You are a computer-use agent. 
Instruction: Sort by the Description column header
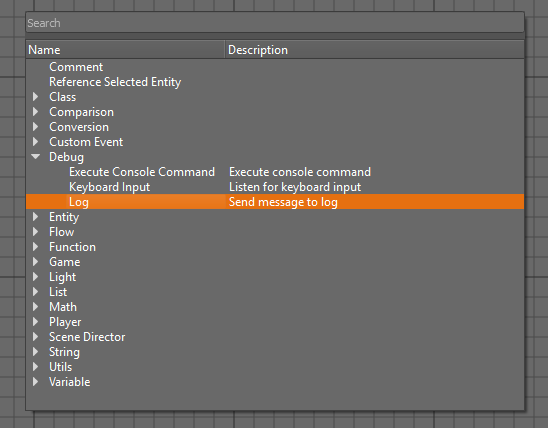[x=374, y=50]
